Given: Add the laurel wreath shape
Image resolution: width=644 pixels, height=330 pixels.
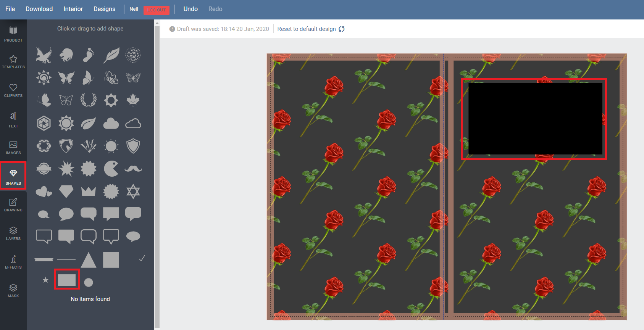Looking at the screenshot, I should [89, 100].
